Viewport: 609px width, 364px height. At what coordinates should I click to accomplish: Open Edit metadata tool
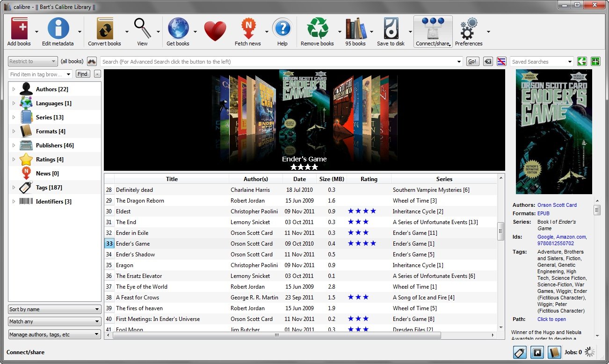coord(58,29)
